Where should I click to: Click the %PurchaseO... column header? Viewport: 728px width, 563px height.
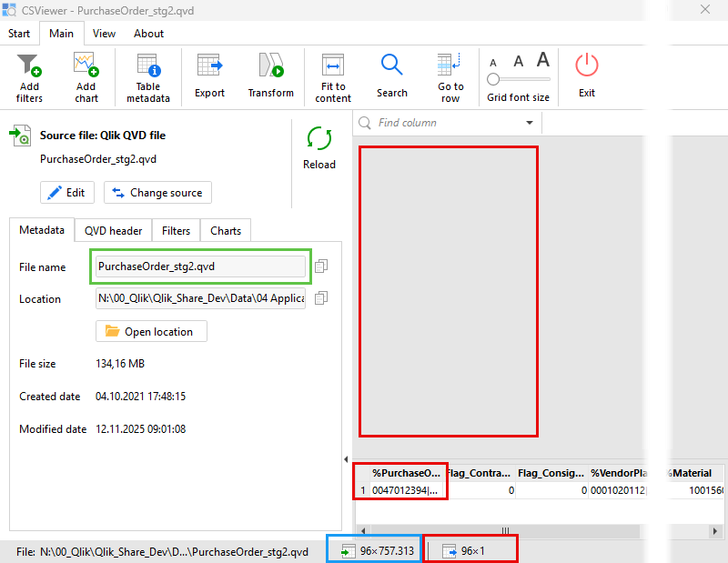click(409, 473)
